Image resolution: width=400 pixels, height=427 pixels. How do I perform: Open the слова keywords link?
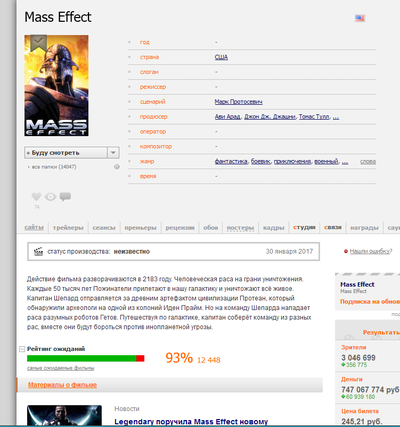tap(368, 161)
